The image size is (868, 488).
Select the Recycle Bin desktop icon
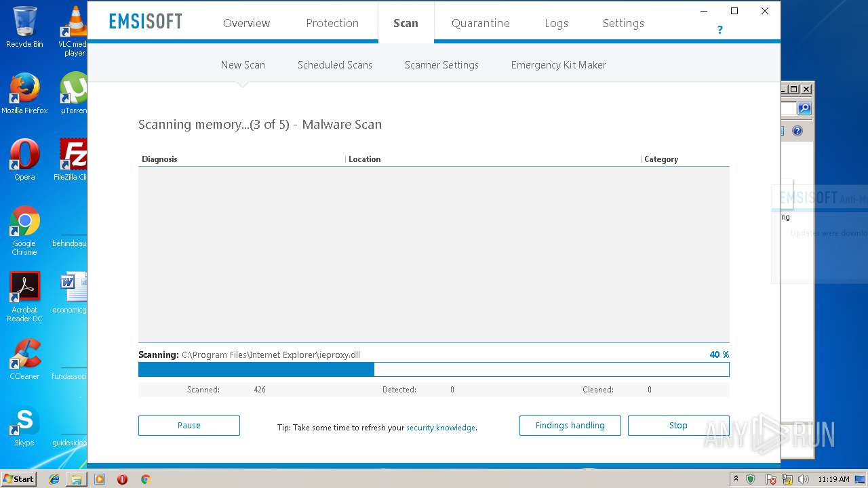pyautogui.click(x=24, y=27)
